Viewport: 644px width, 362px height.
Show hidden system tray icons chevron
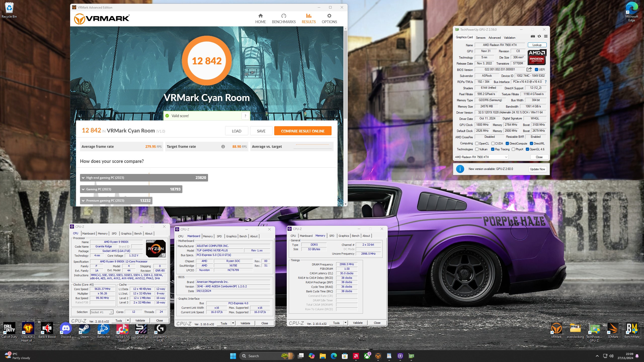coord(597,356)
